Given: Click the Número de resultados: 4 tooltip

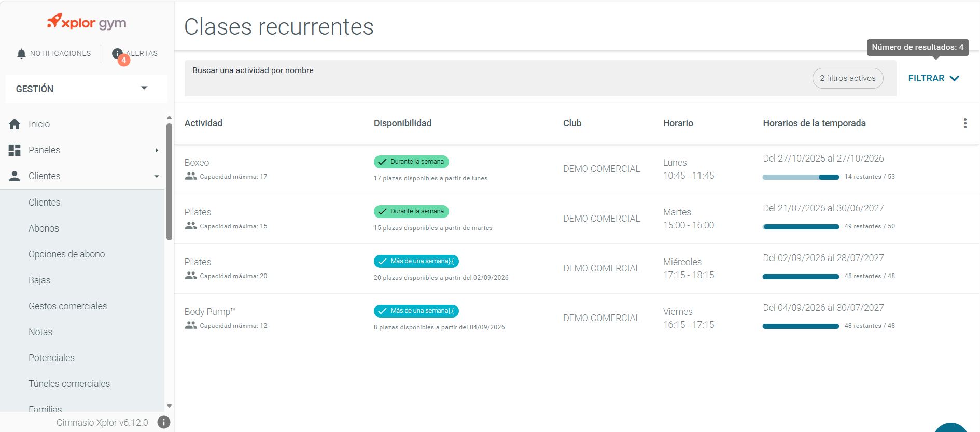Looking at the screenshot, I should pos(918,47).
